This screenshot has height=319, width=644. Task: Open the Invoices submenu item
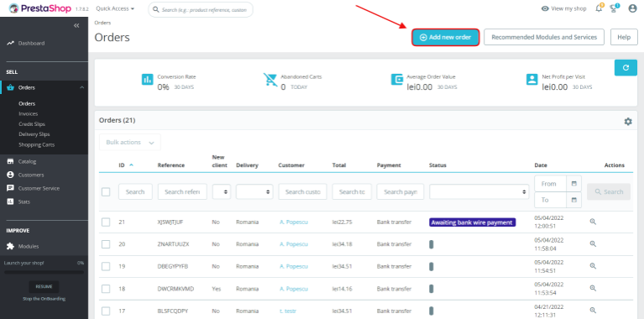click(x=28, y=113)
